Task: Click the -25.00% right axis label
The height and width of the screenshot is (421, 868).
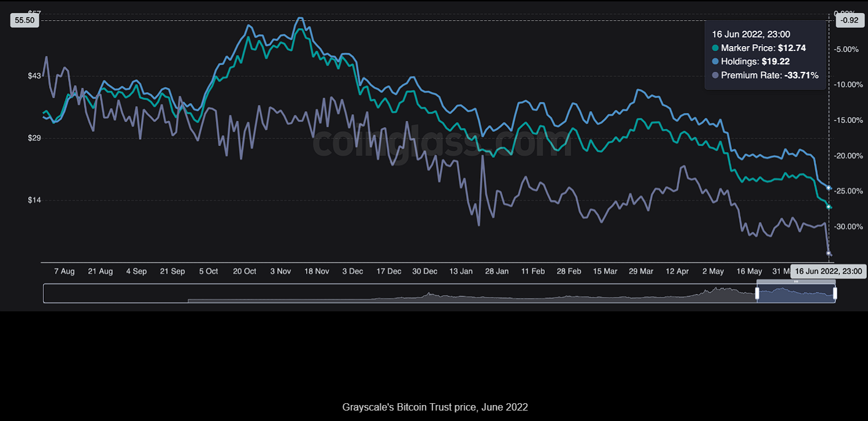Action: pyautogui.click(x=848, y=191)
